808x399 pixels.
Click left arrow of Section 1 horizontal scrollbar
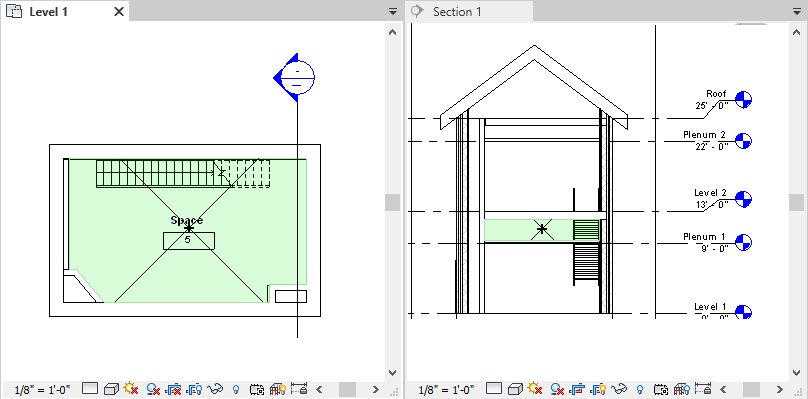[x=723, y=389]
